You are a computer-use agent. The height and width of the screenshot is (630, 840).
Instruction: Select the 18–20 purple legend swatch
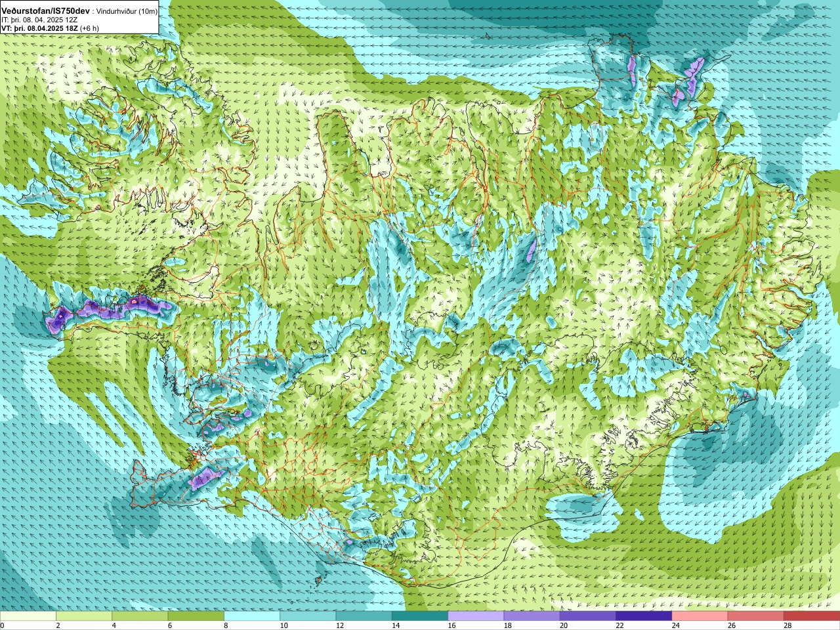[x=532, y=616]
